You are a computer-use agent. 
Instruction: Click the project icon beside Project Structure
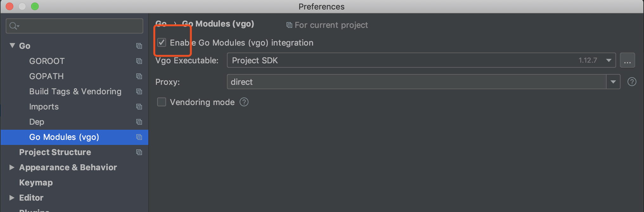point(139,152)
